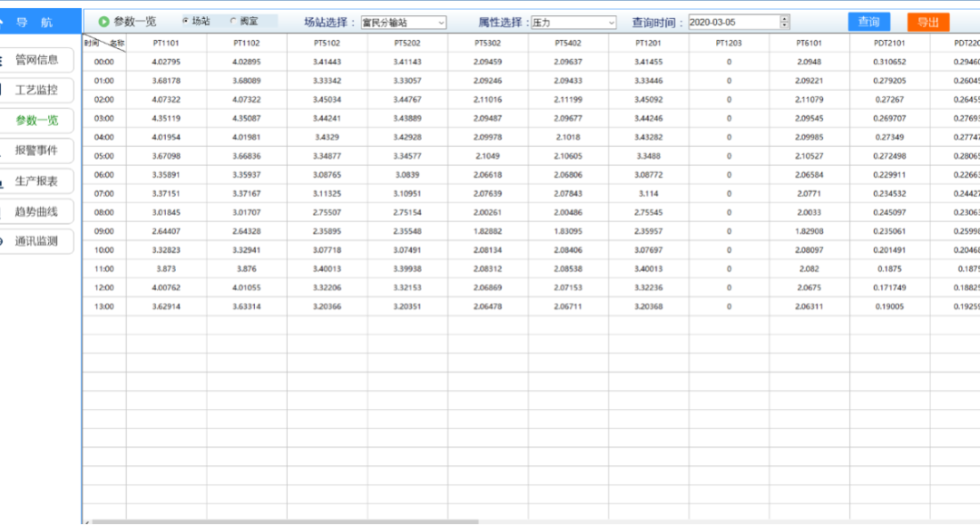Click the 查询时间 date stepper arrows
The width and height of the screenshot is (980, 525).
785,22
